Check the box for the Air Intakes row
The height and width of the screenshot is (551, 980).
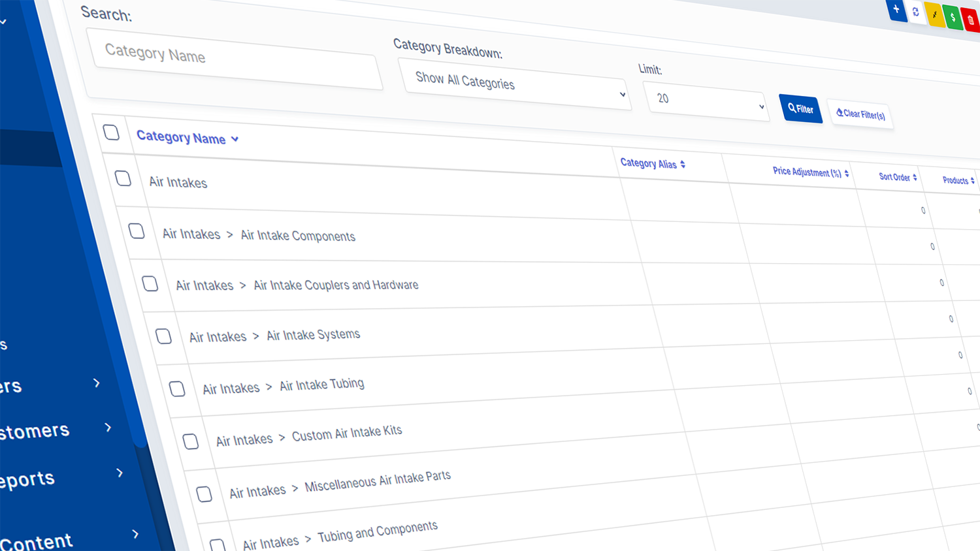point(123,178)
